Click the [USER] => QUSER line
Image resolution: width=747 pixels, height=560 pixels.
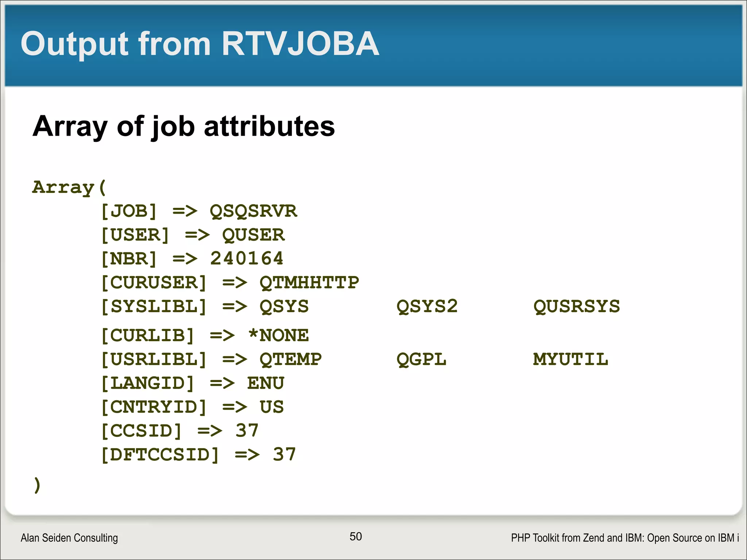193,235
